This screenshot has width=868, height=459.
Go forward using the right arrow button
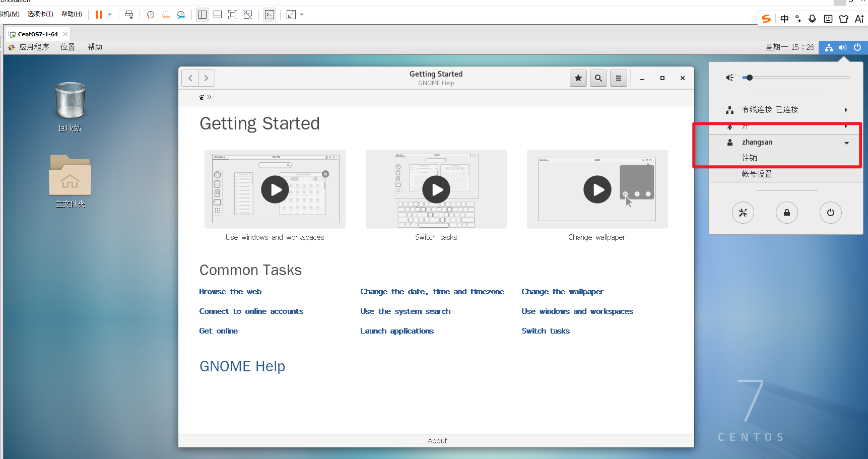point(207,78)
